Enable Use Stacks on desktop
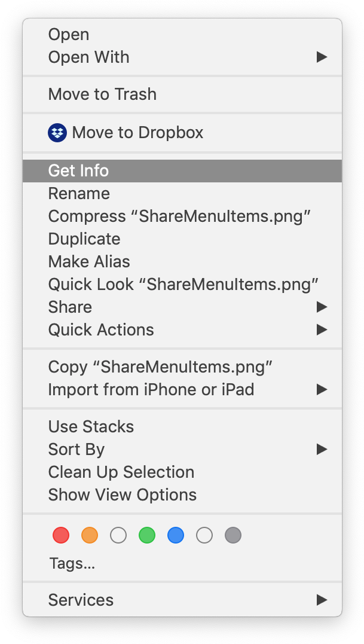 [x=91, y=426]
